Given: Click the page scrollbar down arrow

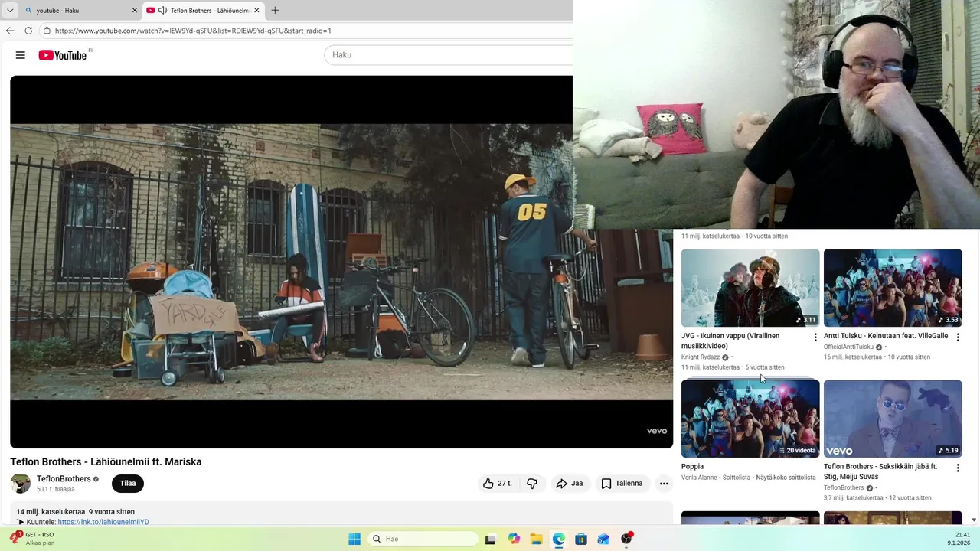Looking at the screenshot, I should (x=974, y=520).
